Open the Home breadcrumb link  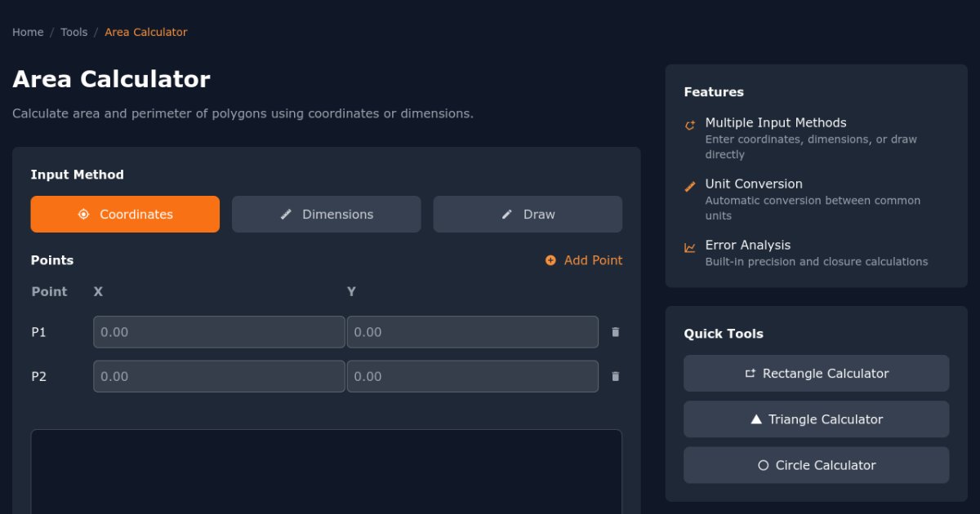(27, 32)
